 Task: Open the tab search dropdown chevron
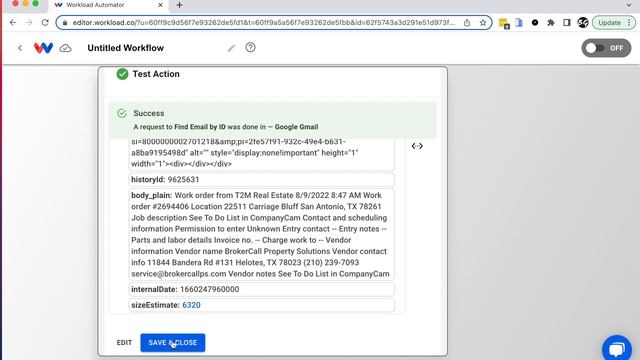point(629,5)
